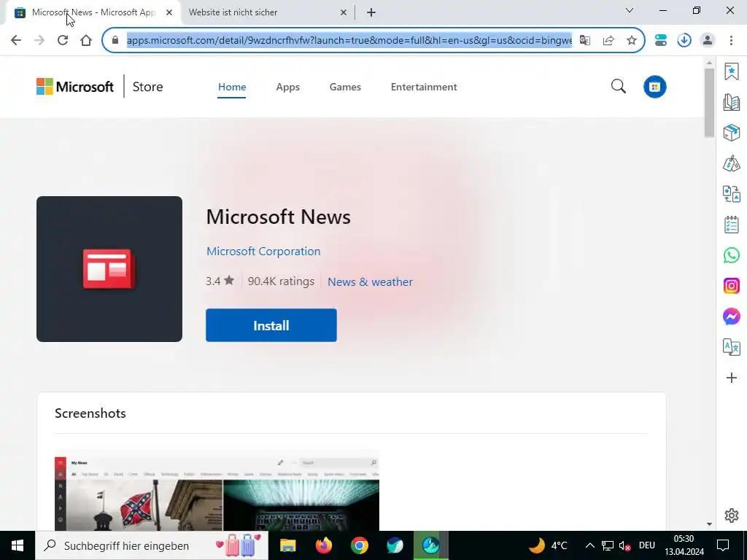Click the Store label link
Screen dimensions: 747x560
tap(147, 87)
